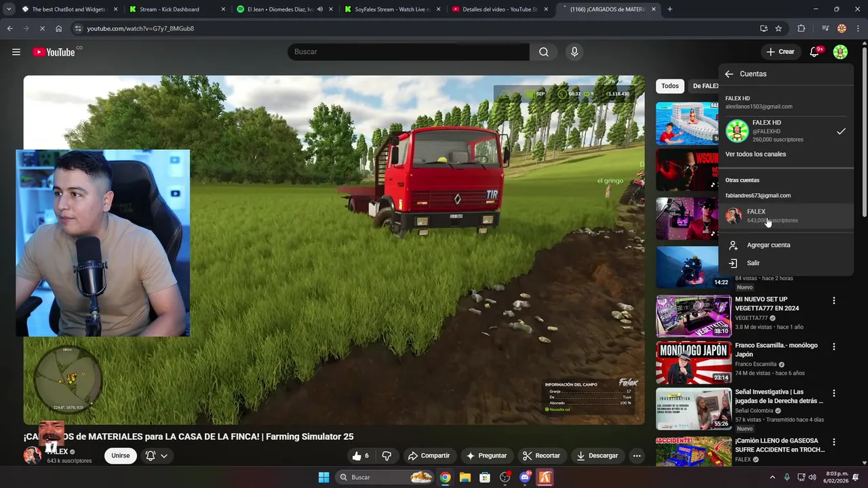Image resolution: width=868 pixels, height=488 pixels.
Task: Bookmark this page with star icon
Action: tap(778, 28)
